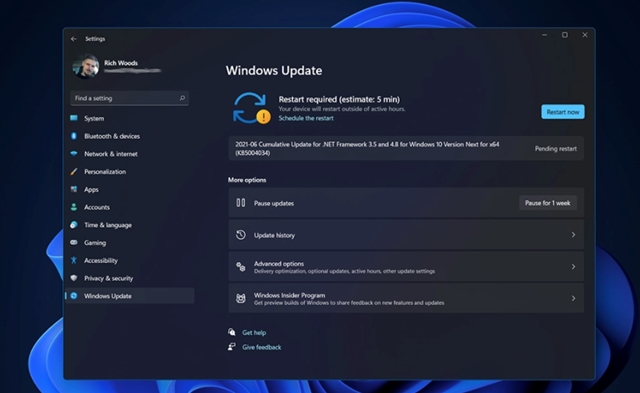Click the Update history clock icon
This screenshot has height=393, width=640.
click(241, 235)
